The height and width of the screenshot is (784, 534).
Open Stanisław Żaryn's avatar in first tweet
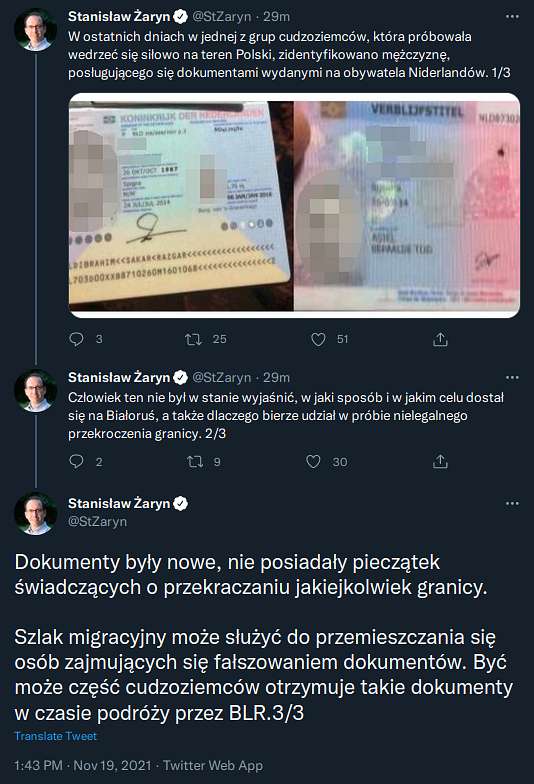(x=36, y=30)
